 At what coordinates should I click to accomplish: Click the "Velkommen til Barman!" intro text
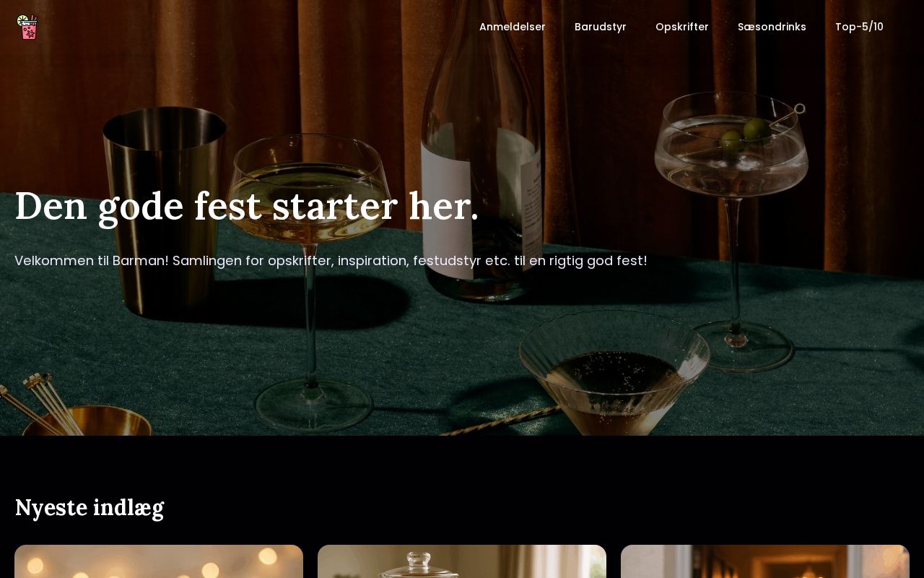[92, 261]
